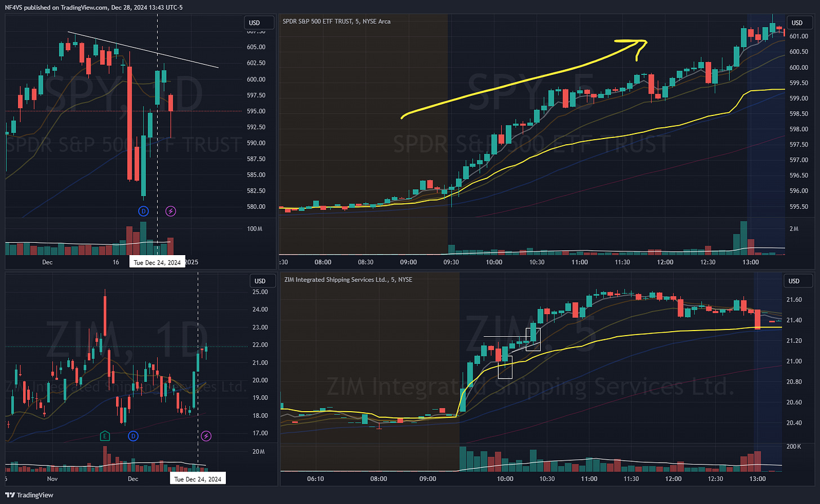Click the 10:30 time label on SPY 5-minute axis
Screen dimensions: 820x504
click(x=537, y=262)
